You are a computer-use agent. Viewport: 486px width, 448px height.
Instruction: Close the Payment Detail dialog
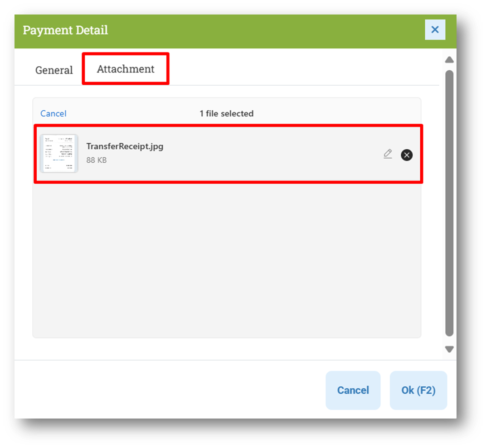click(435, 29)
